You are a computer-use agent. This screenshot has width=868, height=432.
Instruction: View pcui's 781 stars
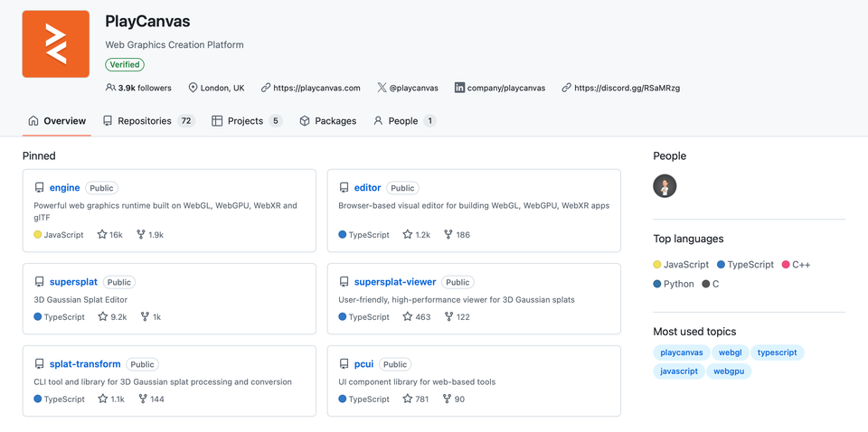coord(416,399)
